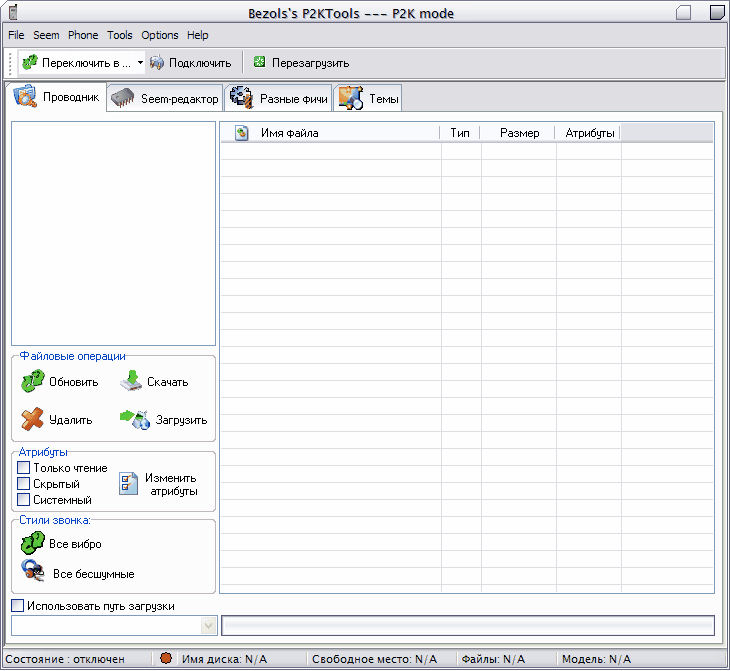Click the file icon in the list header
This screenshot has height=671, width=730.
tap(241, 133)
